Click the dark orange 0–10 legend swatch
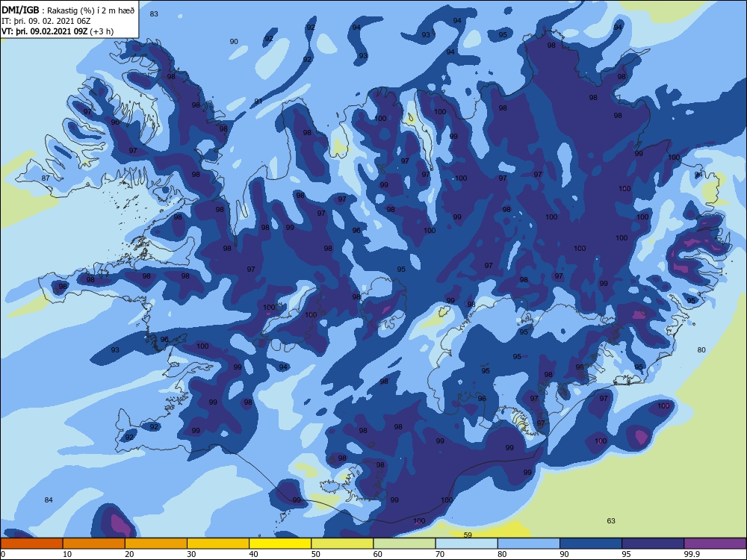The image size is (747, 560). (x=31, y=544)
